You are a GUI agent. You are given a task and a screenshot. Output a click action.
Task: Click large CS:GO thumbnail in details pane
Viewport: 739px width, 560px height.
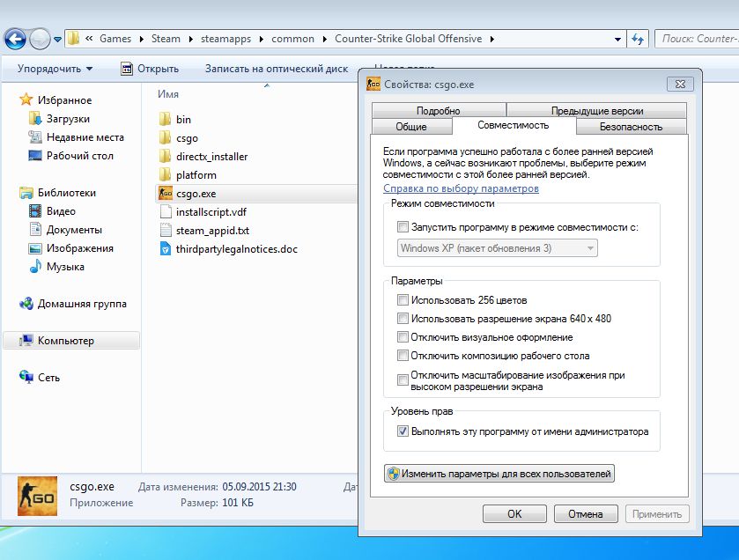click(x=37, y=496)
